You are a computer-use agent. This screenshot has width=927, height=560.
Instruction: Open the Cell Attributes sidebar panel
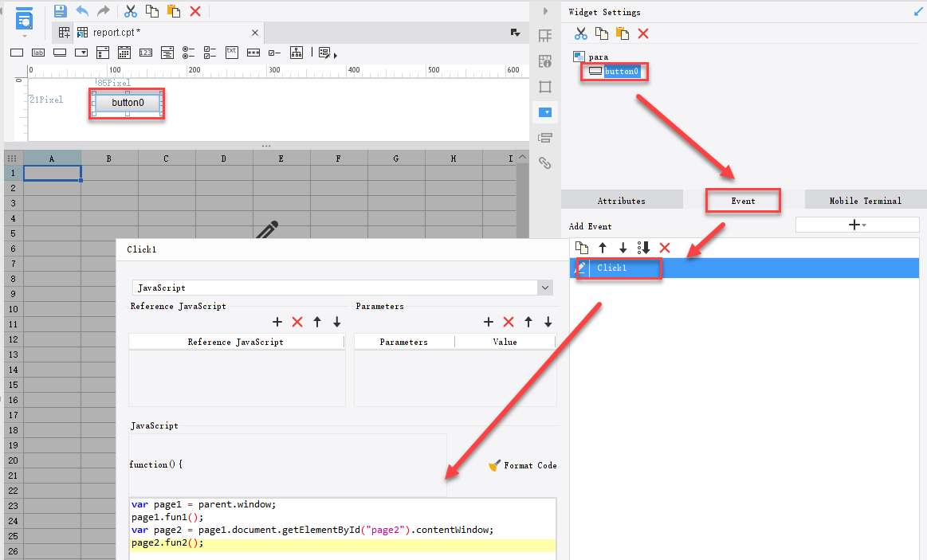coord(545,61)
